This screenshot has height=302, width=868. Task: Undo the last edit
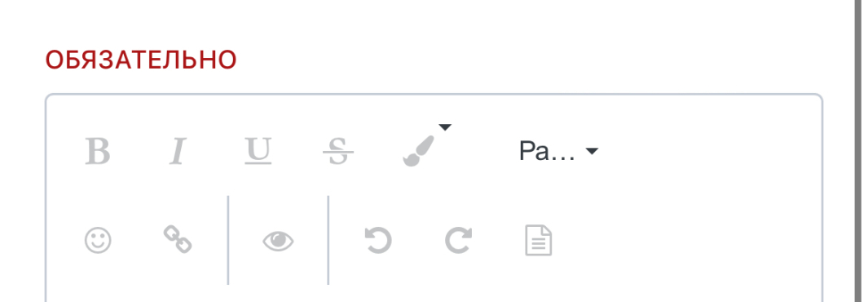click(378, 241)
